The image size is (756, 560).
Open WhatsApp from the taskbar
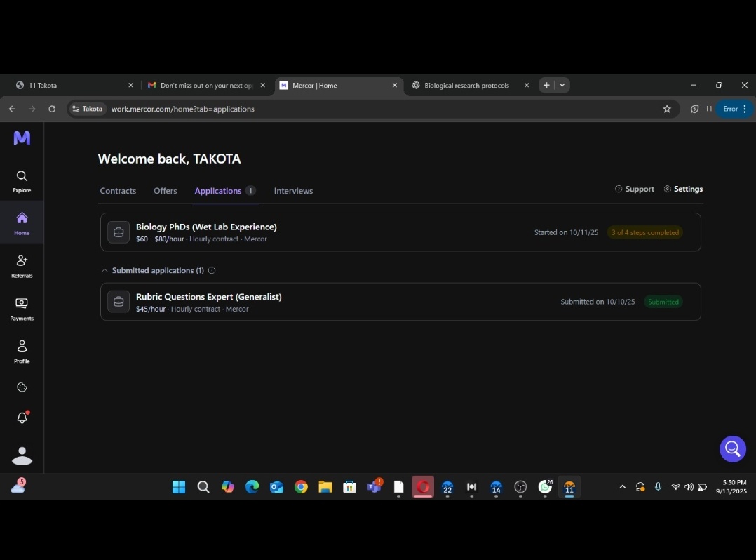545,487
